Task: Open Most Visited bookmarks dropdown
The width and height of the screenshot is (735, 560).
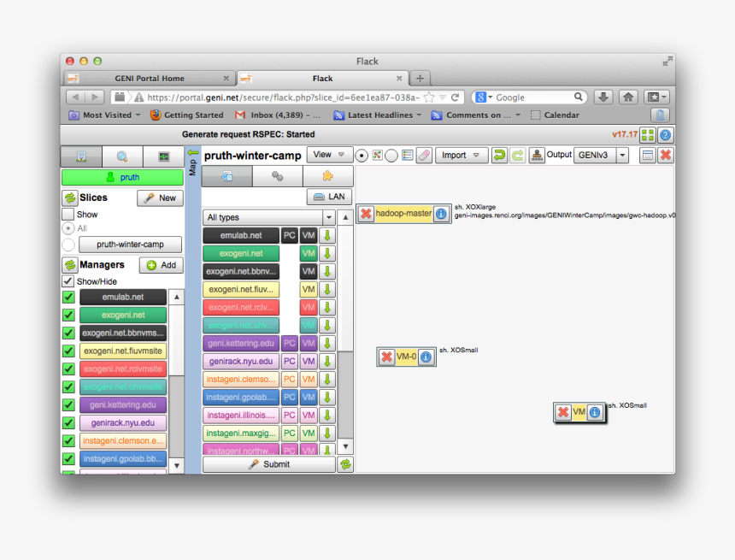Action: pyautogui.click(x=104, y=115)
